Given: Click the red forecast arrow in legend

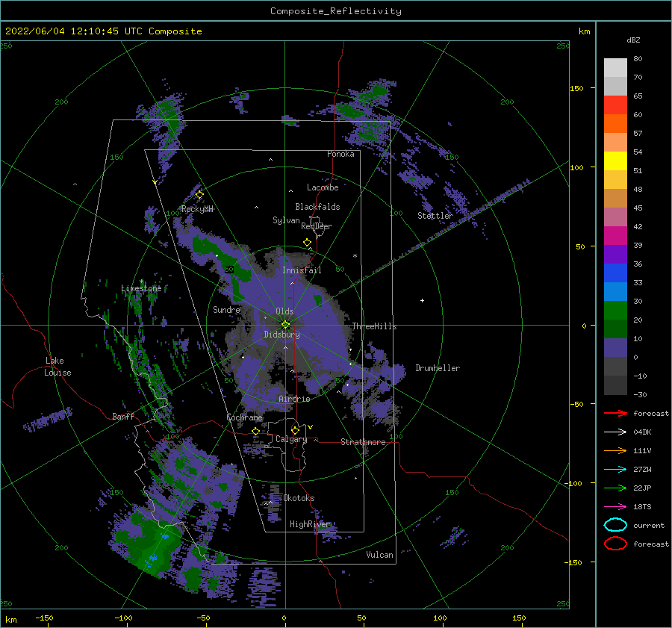Looking at the screenshot, I should [615, 413].
